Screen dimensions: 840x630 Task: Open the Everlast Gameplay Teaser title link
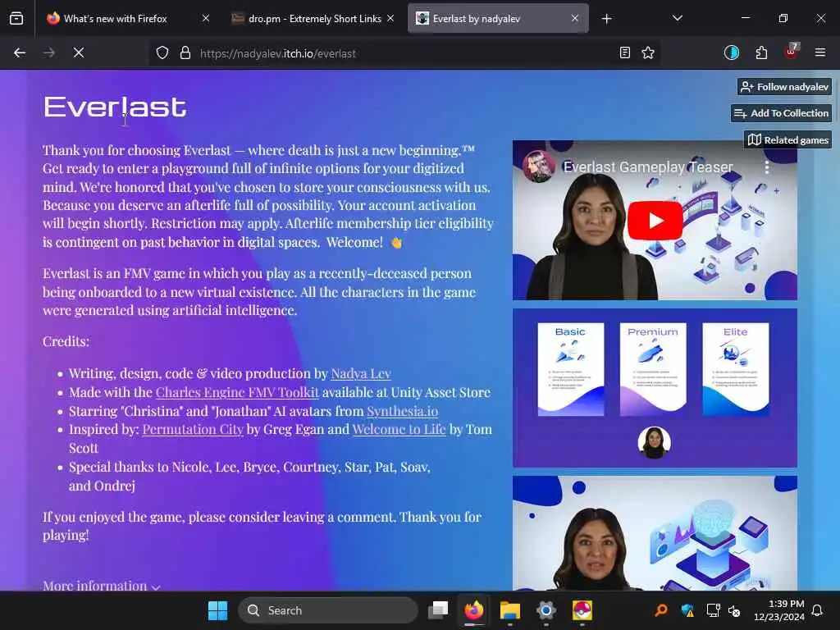[648, 167]
